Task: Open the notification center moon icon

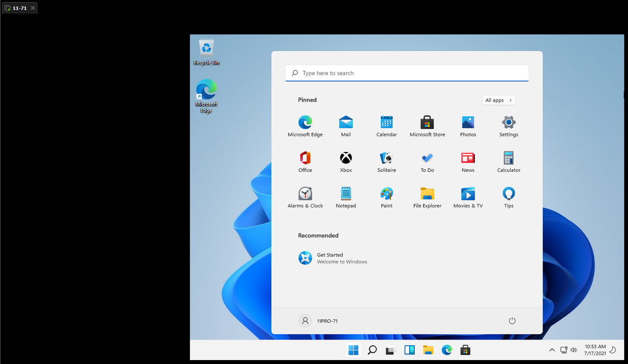Action: 613,350
